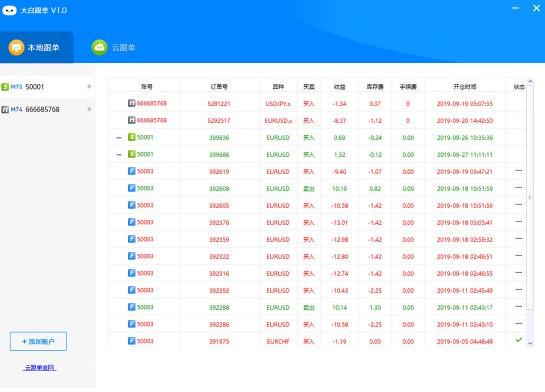Image resolution: width=545 pixels, height=392 pixels.
Task: Click the 添加账户 button
Action: [38, 341]
